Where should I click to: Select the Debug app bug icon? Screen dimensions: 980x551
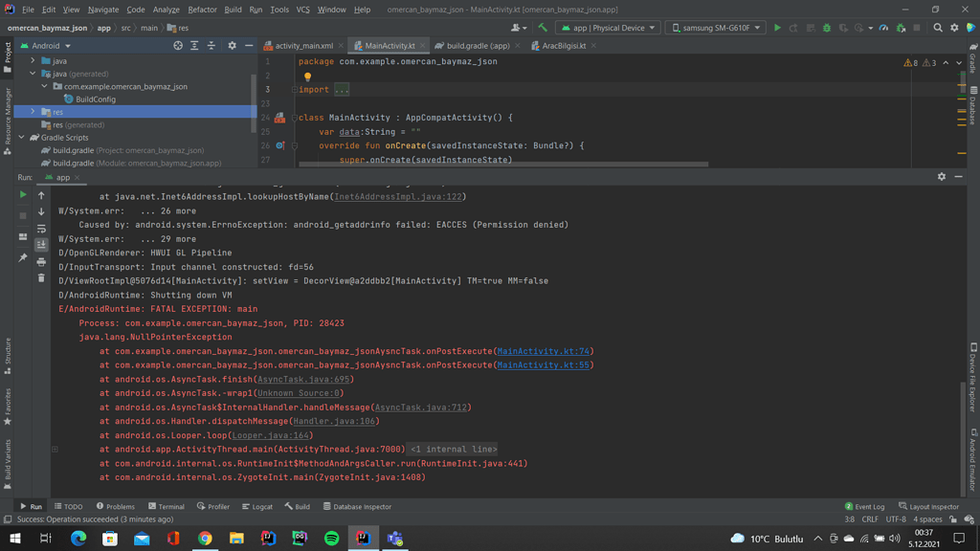827,28
